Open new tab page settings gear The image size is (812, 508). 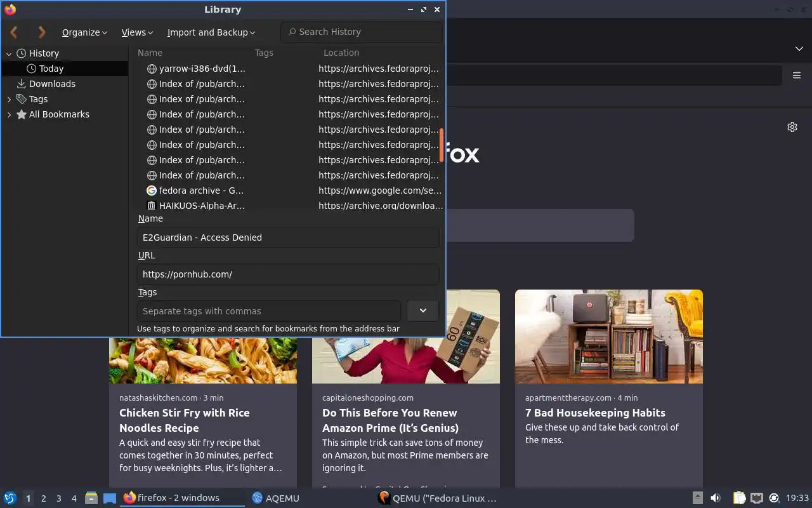click(792, 127)
